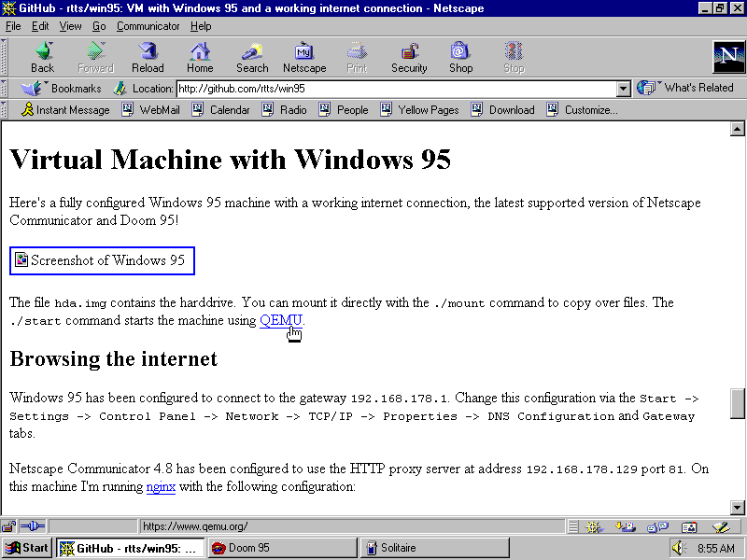Viewport: 747px width, 560px height.
Task: Click the 8:55 AM system clock
Action: click(x=715, y=549)
